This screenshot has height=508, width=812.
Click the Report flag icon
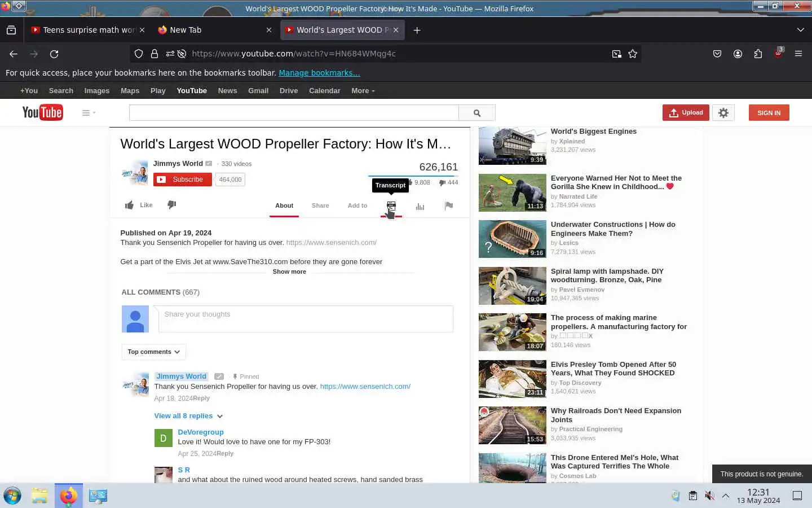[x=449, y=206]
